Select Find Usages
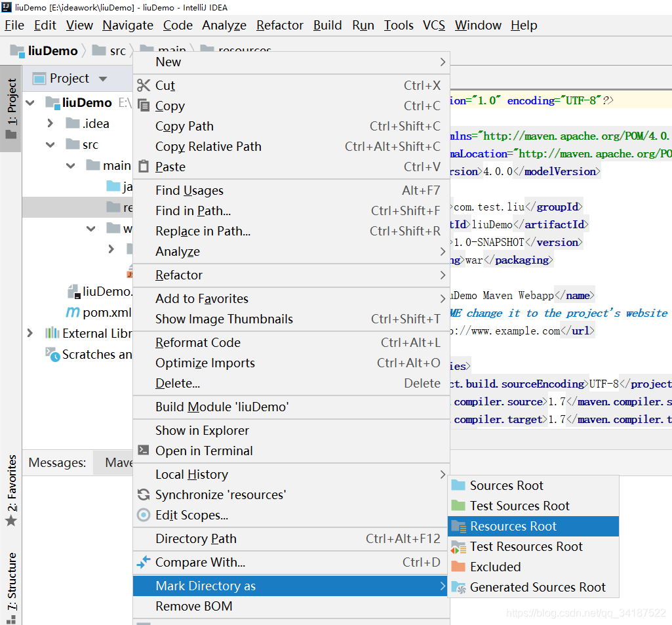Screen dimensions: 672x625 tap(292, 190)
